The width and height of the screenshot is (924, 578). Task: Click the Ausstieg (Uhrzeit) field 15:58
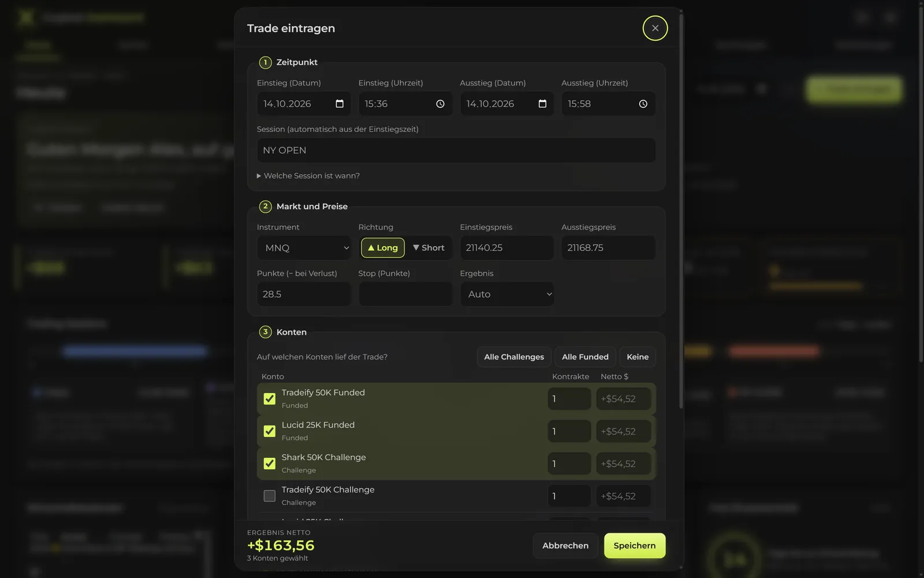608,103
